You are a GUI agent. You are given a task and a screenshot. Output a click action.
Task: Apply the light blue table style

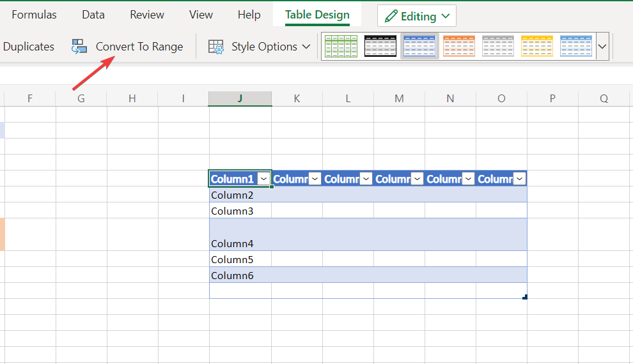pyautogui.click(x=576, y=47)
